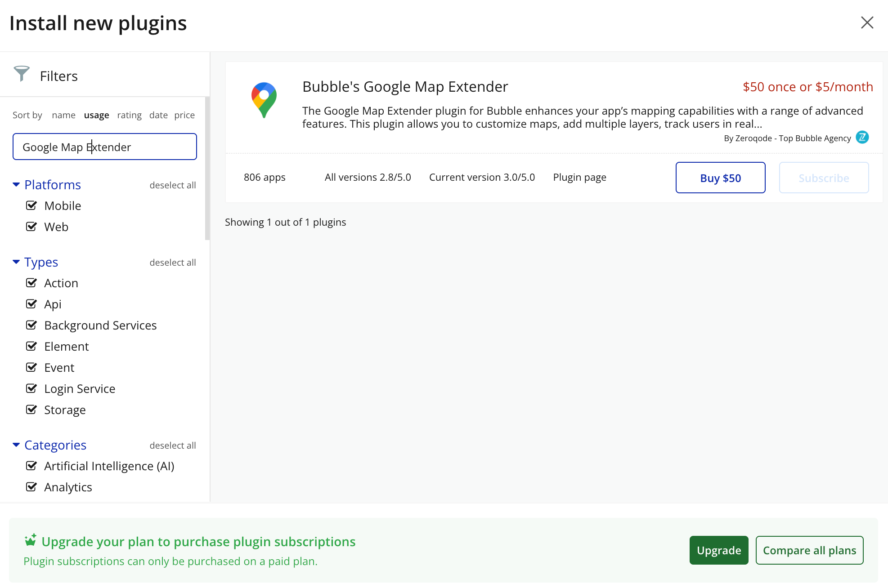Uncheck the Mobile platform checkbox
888x588 pixels.
click(31, 205)
